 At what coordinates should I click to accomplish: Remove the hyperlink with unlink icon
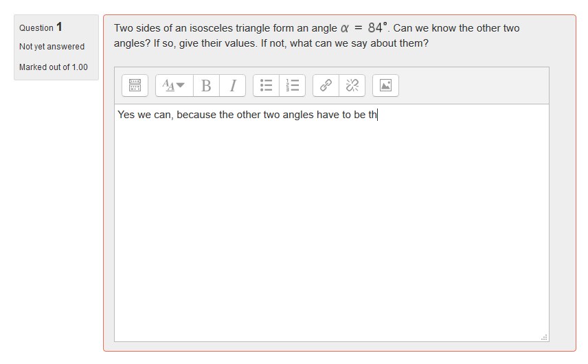click(352, 85)
